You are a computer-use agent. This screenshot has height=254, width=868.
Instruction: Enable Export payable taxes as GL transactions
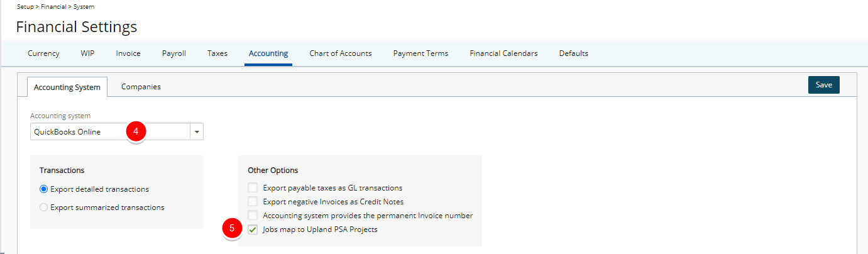click(x=253, y=187)
